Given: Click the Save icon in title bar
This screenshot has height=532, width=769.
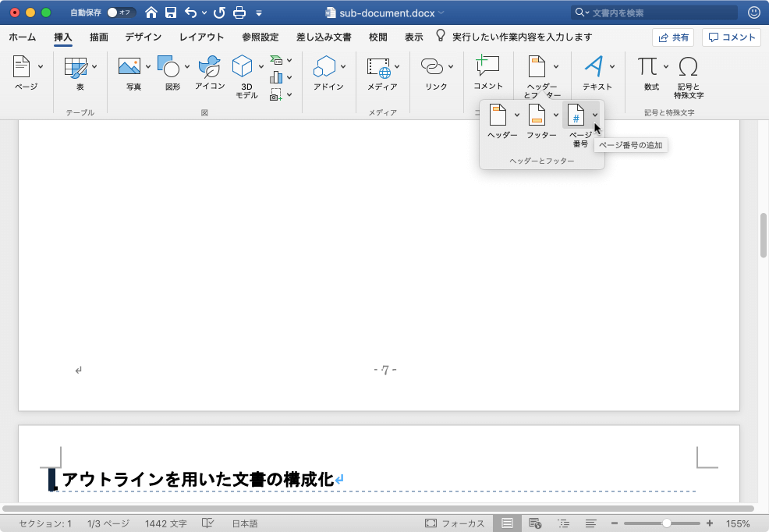Looking at the screenshot, I should (x=171, y=12).
